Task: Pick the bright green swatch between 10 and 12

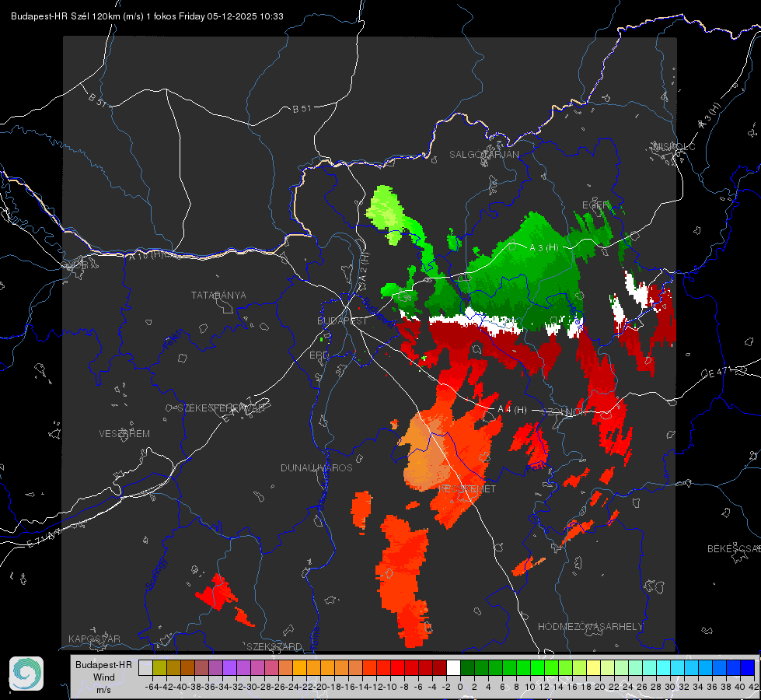Action: (x=537, y=667)
